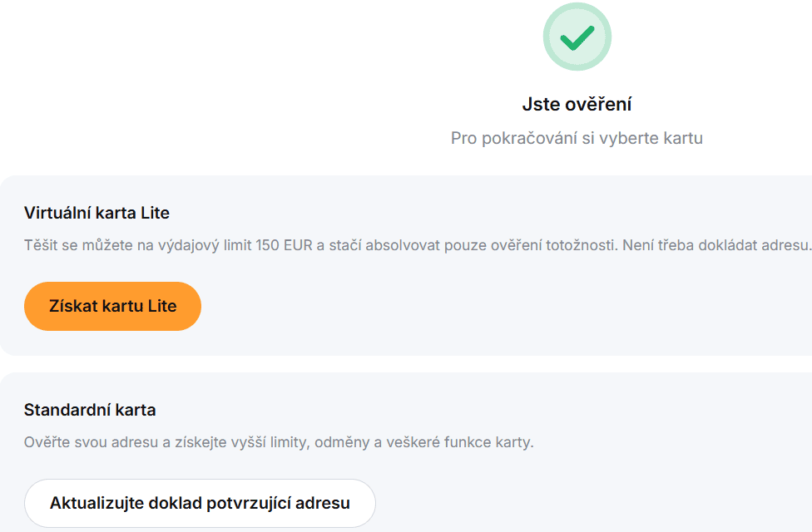Click the Virtuální karta Lite title

97,213
